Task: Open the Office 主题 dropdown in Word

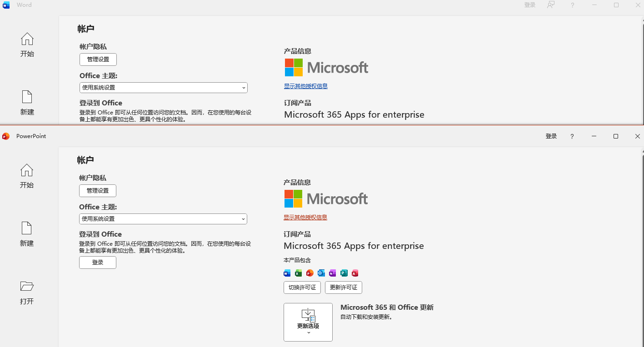Action: 163,87
